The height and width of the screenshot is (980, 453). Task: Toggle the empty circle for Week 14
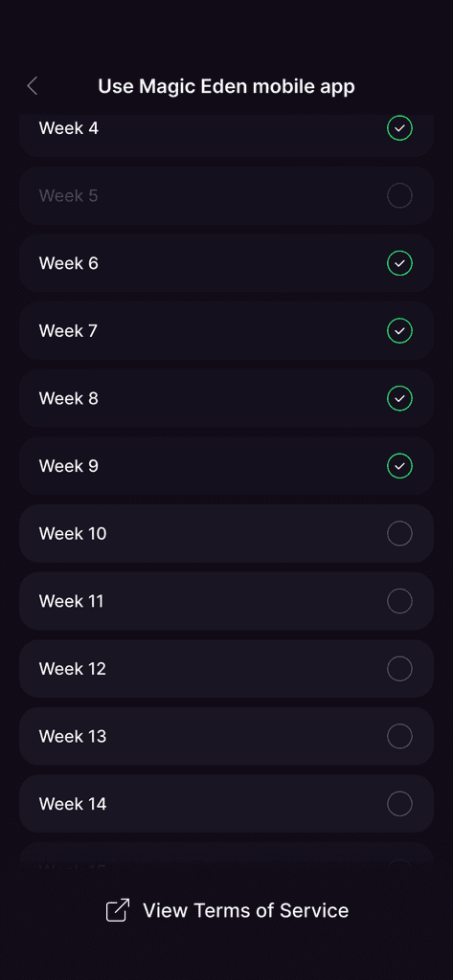point(399,803)
